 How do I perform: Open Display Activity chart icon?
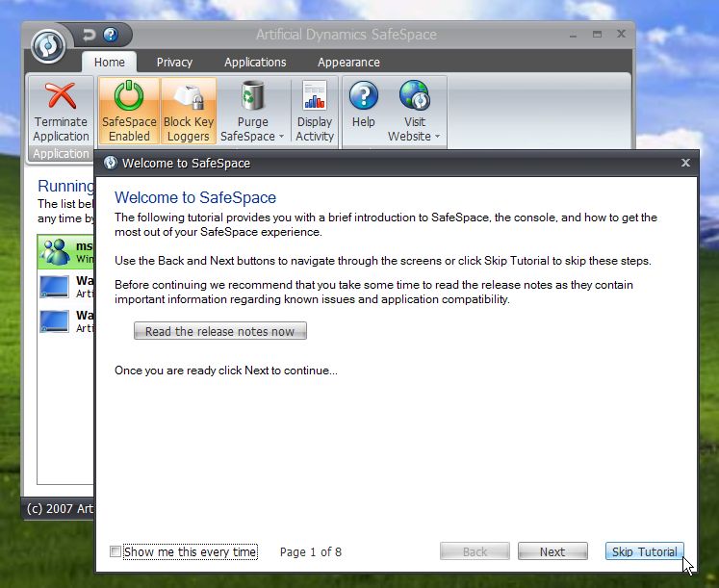315,95
